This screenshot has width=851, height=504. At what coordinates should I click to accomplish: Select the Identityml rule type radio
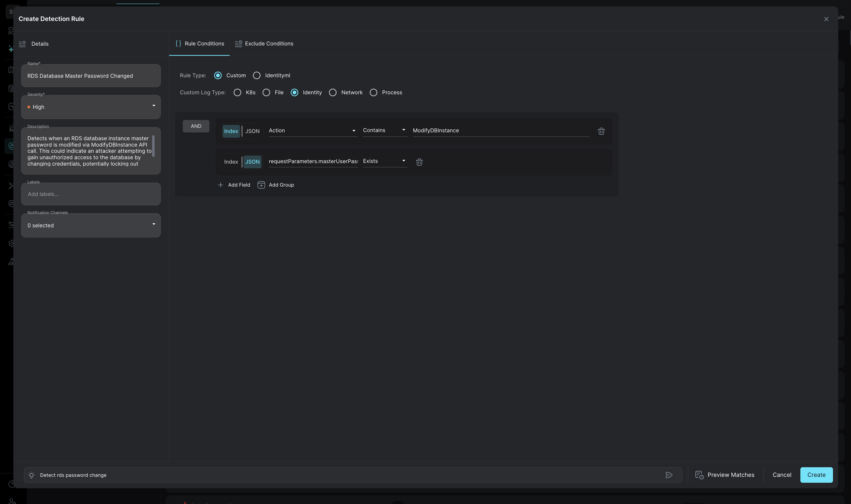pyautogui.click(x=257, y=75)
